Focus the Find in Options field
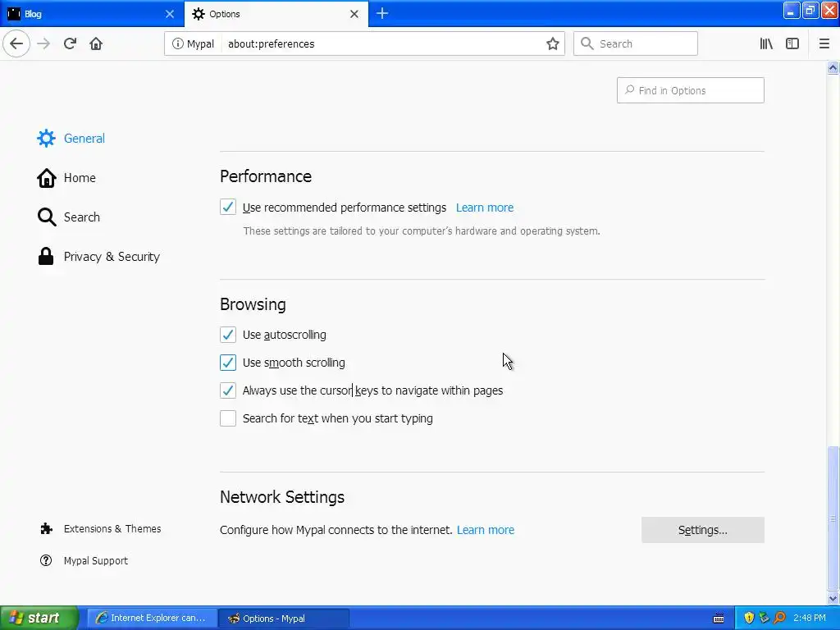 coord(690,90)
